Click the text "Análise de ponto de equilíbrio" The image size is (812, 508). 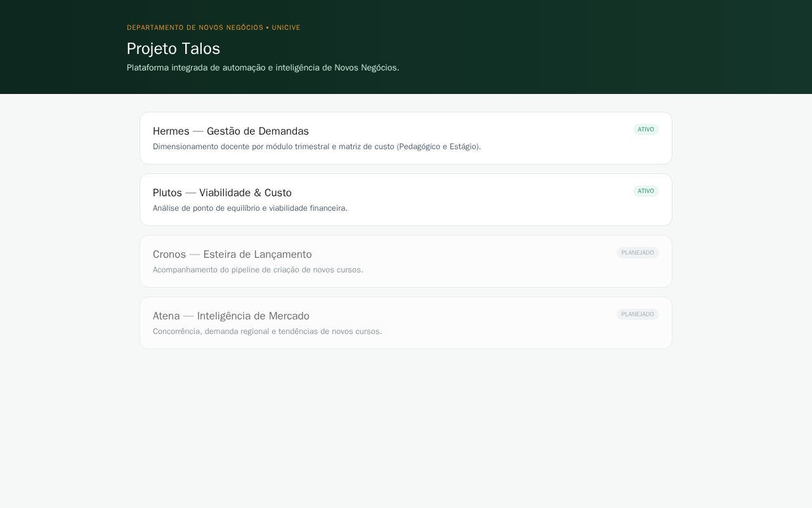pos(206,208)
